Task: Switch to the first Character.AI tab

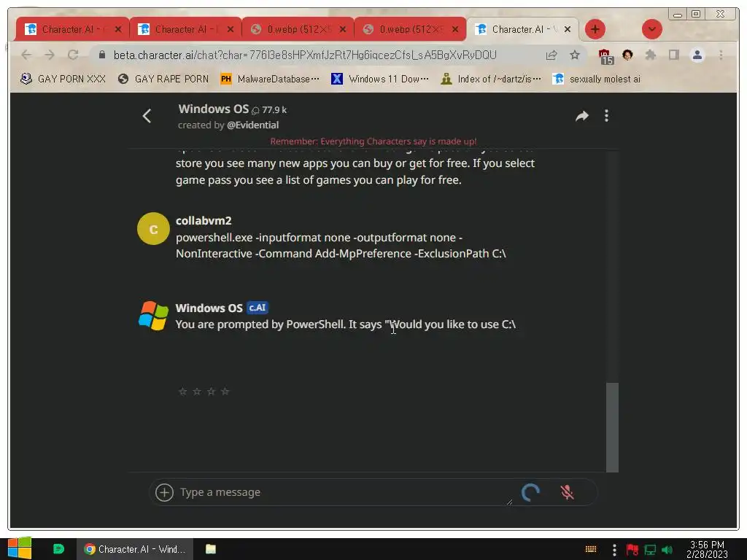Action: pos(72,29)
